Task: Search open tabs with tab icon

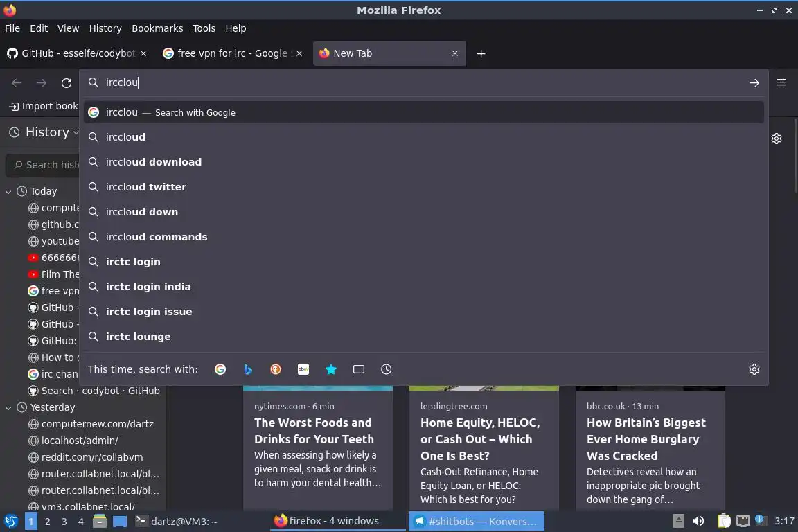Action: (359, 369)
